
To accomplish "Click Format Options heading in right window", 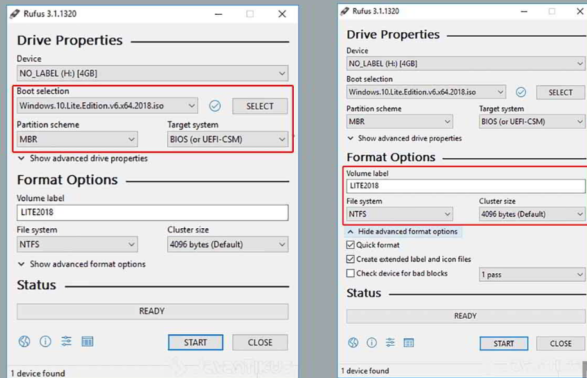I will (391, 157).
